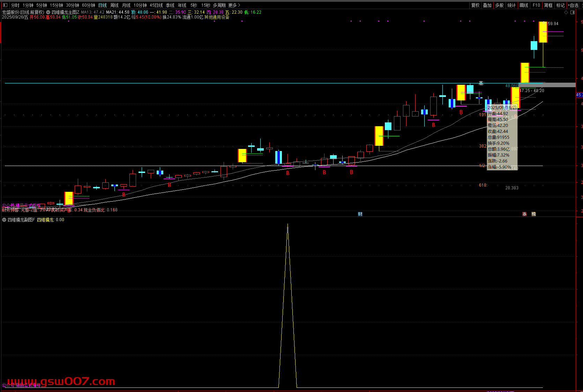Select the 1分钟 period tab
This screenshot has width=583, height=392.
click(28, 5)
